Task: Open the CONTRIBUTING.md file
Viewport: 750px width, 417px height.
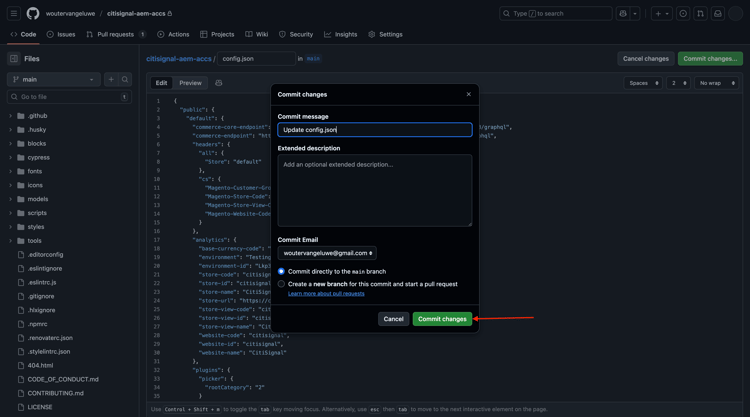Action: point(55,393)
